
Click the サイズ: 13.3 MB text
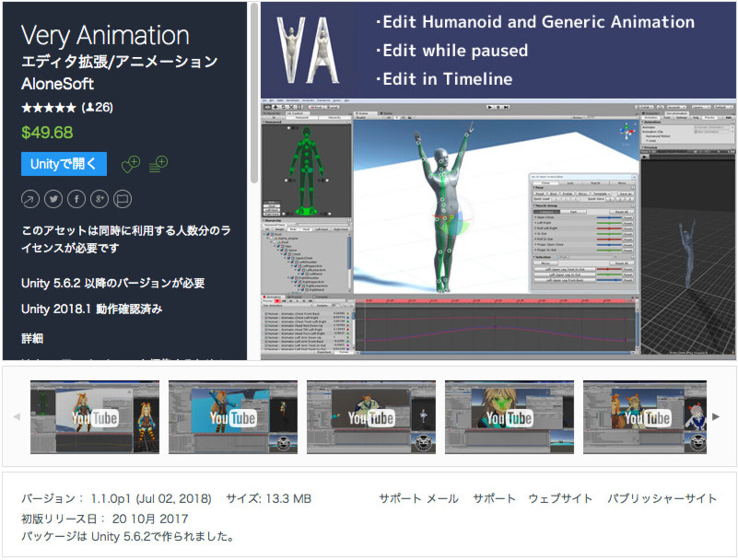[x=269, y=499]
